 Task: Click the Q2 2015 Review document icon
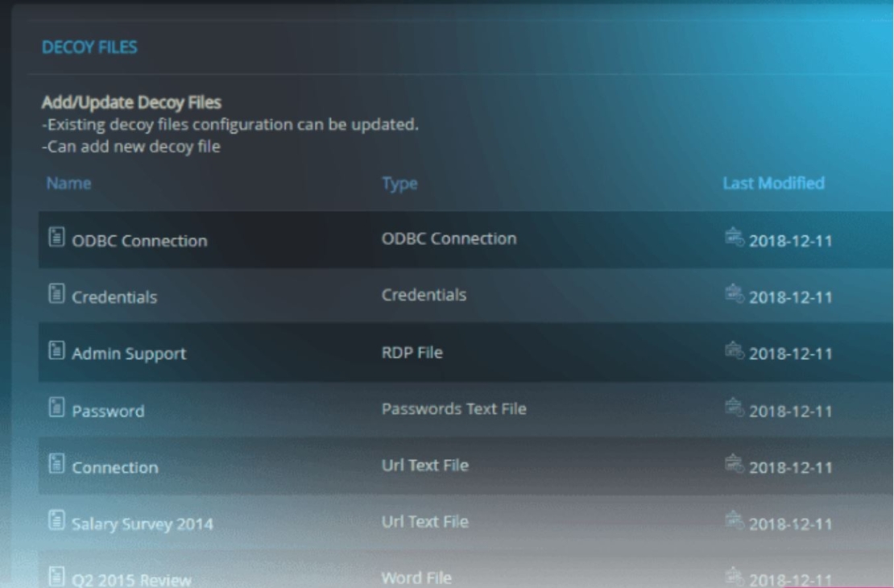click(55, 575)
